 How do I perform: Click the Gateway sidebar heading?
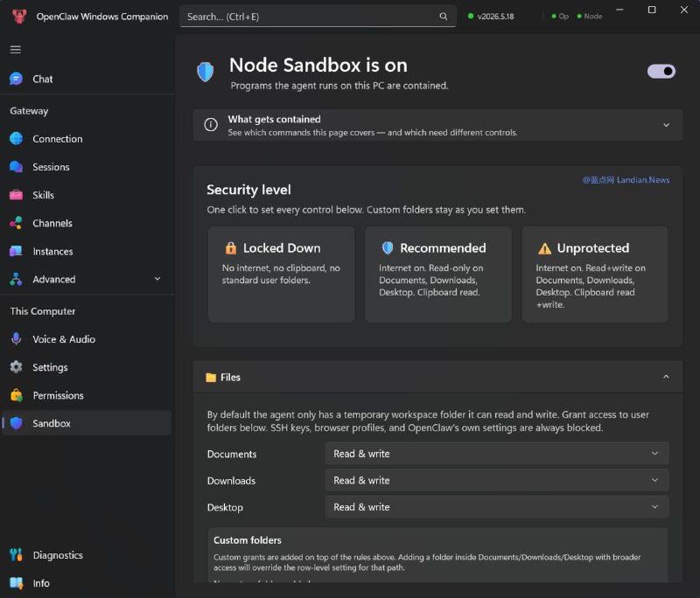[x=29, y=110]
